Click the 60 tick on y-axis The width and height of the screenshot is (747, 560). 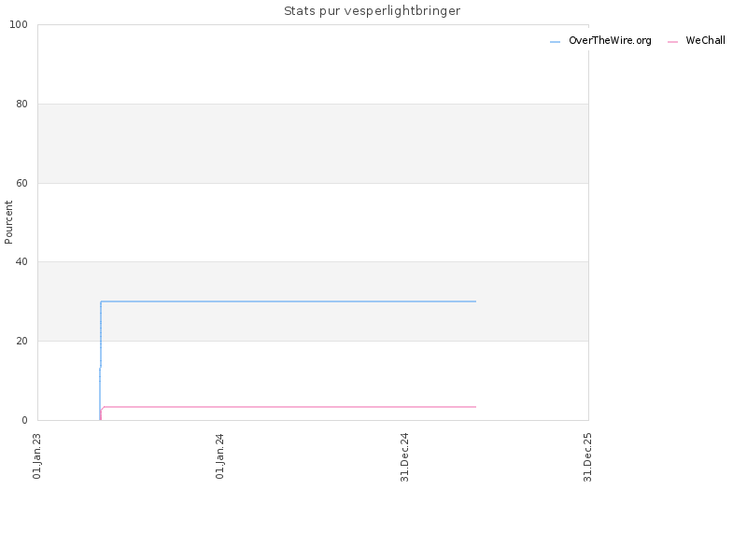[21, 183]
